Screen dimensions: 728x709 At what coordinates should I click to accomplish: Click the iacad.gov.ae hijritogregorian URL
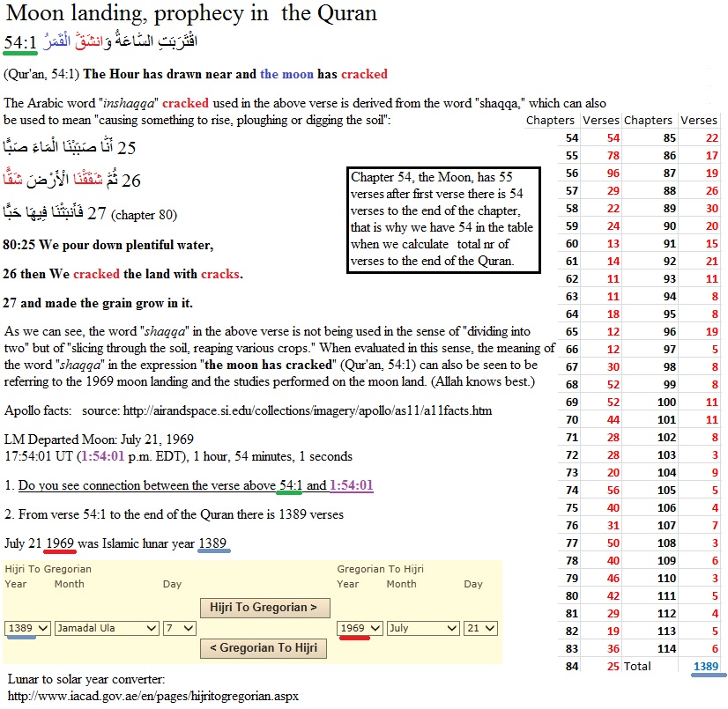click(x=153, y=696)
